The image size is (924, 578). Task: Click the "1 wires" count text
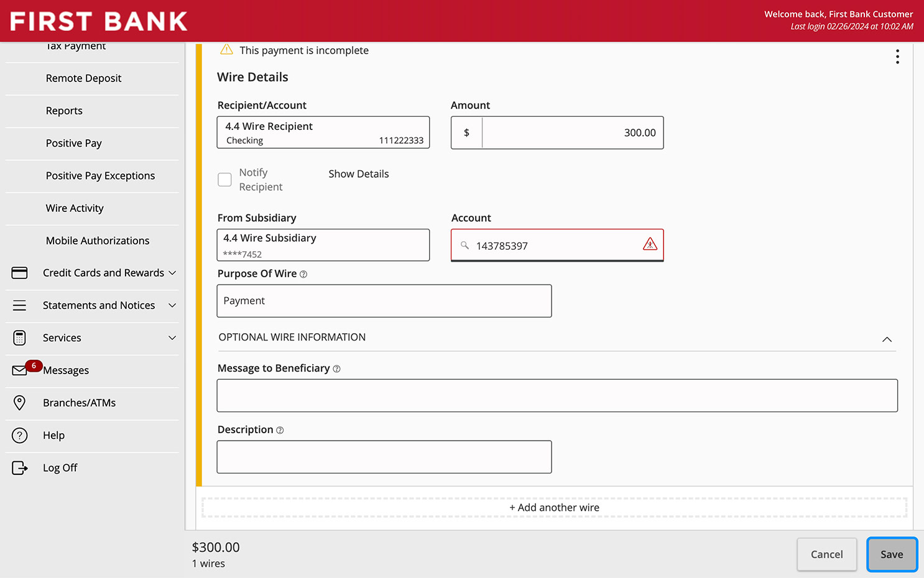tap(208, 564)
